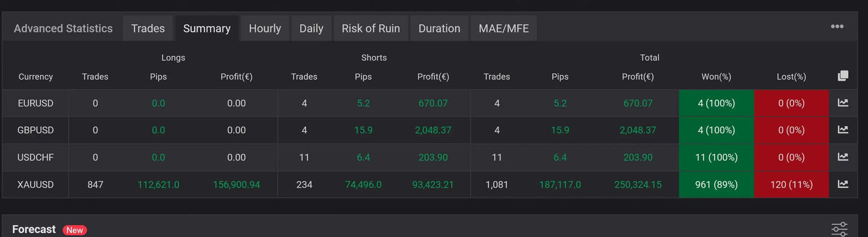Switch to the Trades tab
Image resolution: width=868 pixels, height=237 pixels.
point(148,28)
